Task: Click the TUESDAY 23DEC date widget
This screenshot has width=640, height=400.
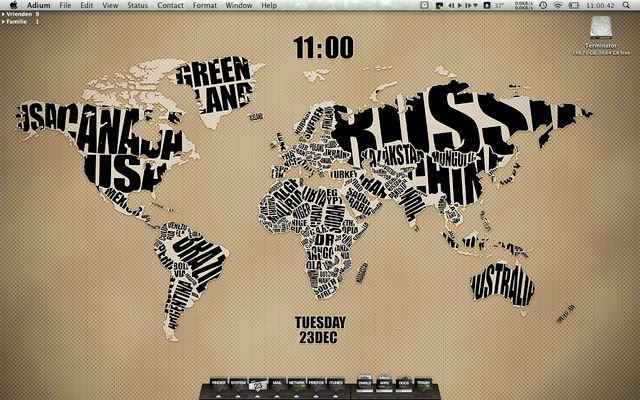Action: pyautogui.click(x=320, y=330)
